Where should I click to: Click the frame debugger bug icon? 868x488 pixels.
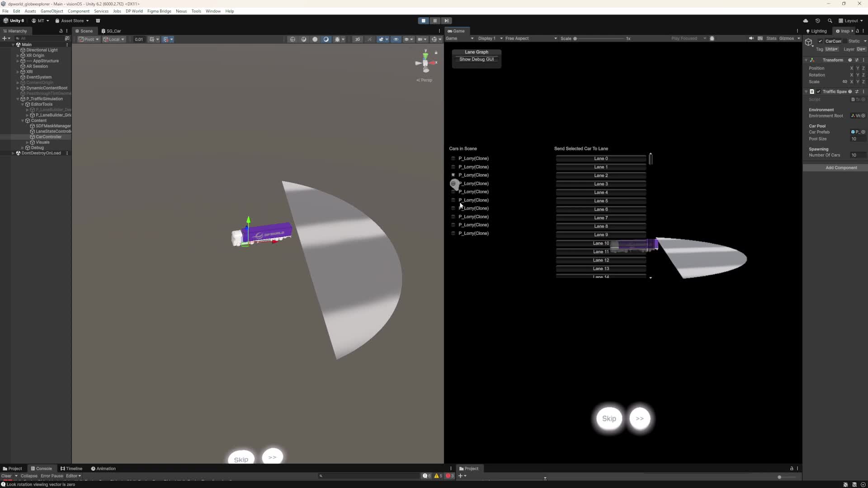point(712,38)
